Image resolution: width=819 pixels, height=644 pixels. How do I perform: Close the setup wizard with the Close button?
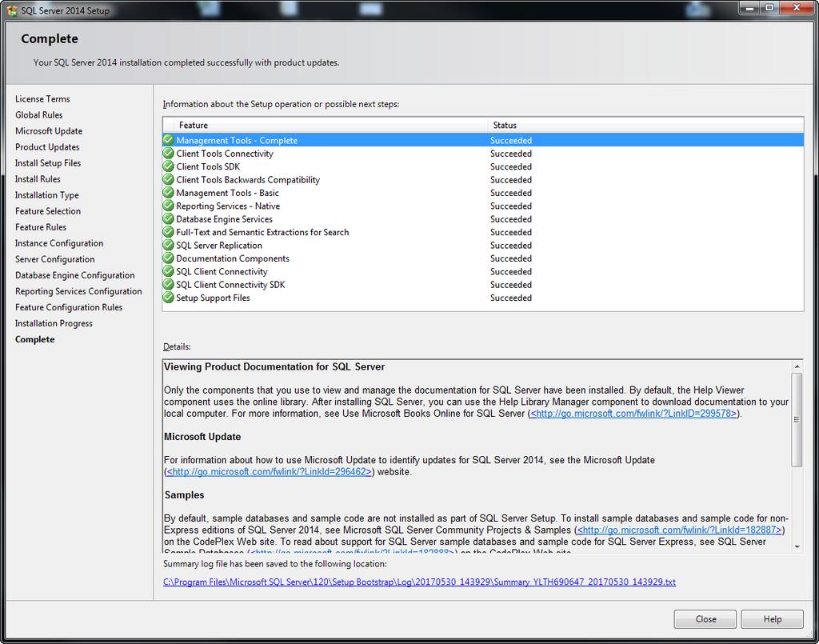pos(705,619)
